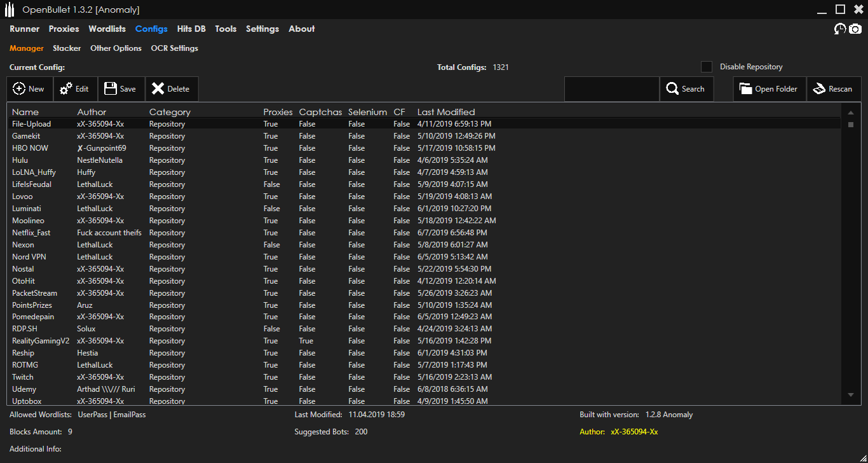868x463 pixels.
Task: Select the Reship config
Action: click(425, 353)
